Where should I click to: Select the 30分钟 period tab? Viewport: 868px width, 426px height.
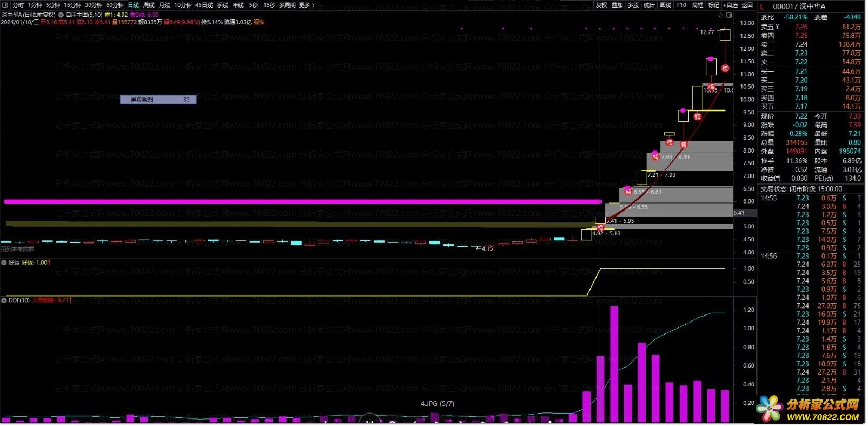[94, 5]
